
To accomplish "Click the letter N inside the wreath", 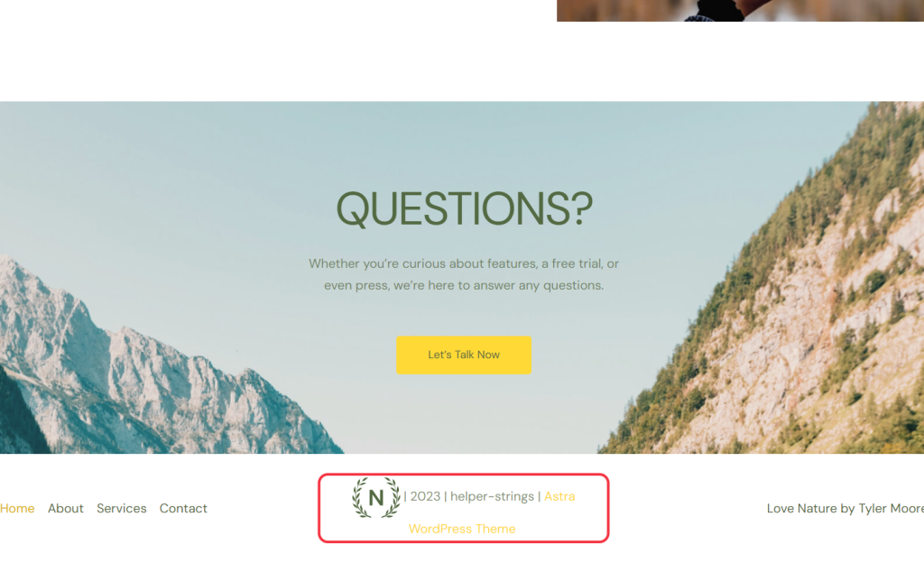I will click(x=376, y=498).
